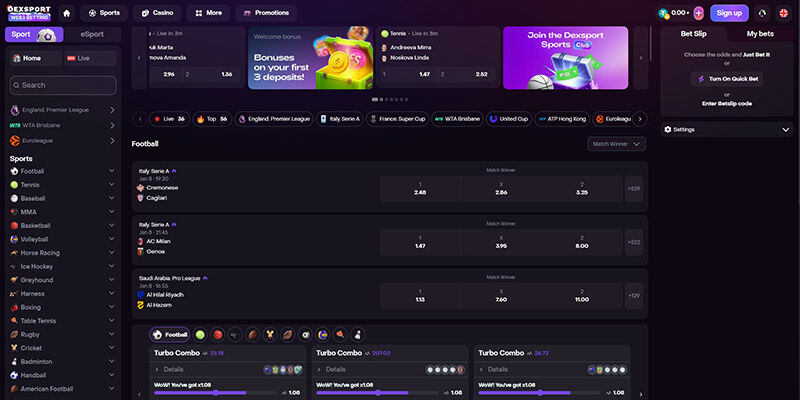Select odds 11.00 for Al Hazem
The image size is (800, 400).
(582, 296)
